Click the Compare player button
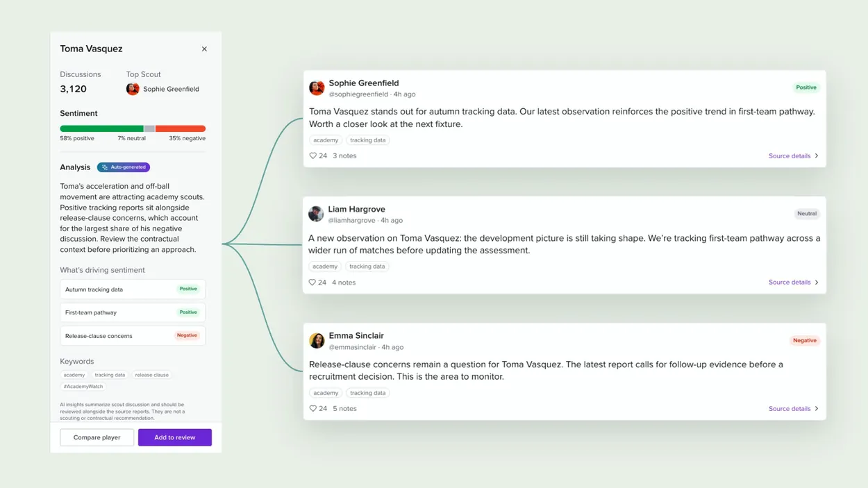 coord(97,437)
